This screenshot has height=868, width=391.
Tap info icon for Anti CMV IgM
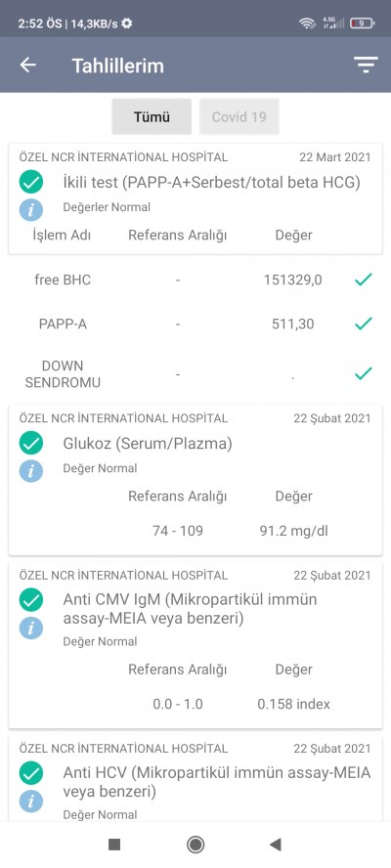pyautogui.click(x=31, y=628)
